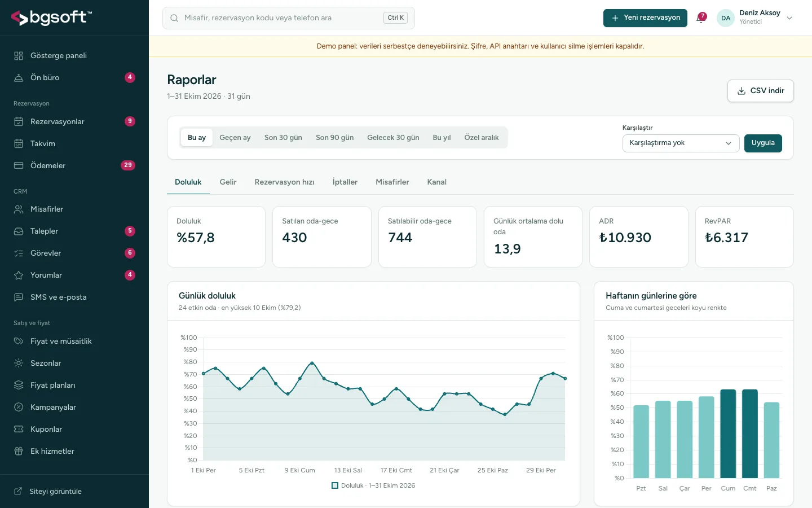Pick the Gelecek 30 gün range
The height and width of the screenshot is (508, 812).
pos(393,138)
